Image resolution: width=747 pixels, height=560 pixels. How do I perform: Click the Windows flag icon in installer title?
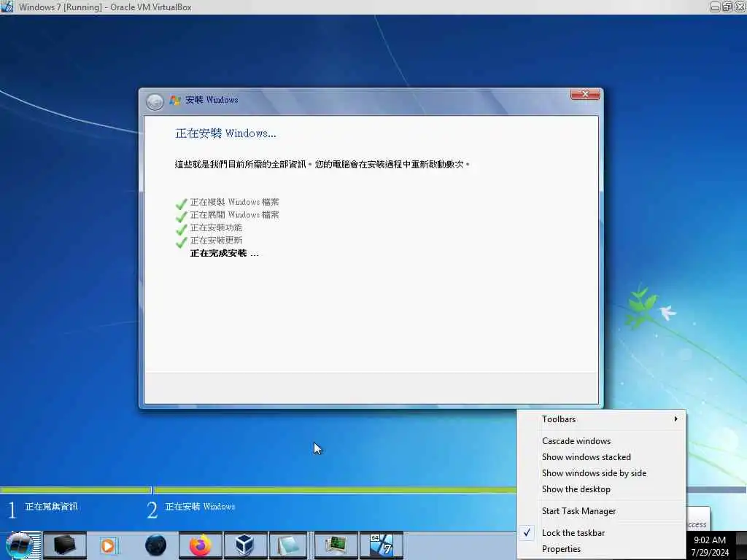point(175,101)
